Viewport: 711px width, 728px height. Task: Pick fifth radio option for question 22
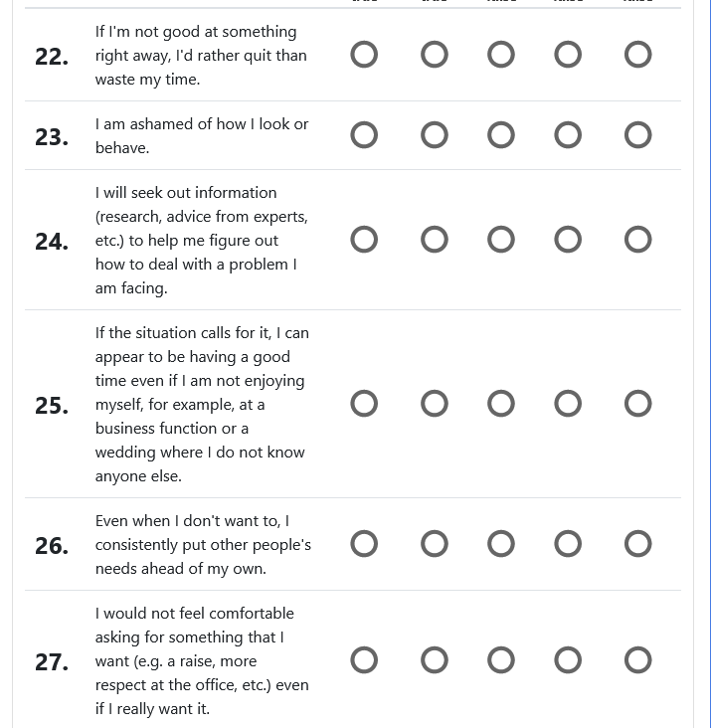click(637, 55)
